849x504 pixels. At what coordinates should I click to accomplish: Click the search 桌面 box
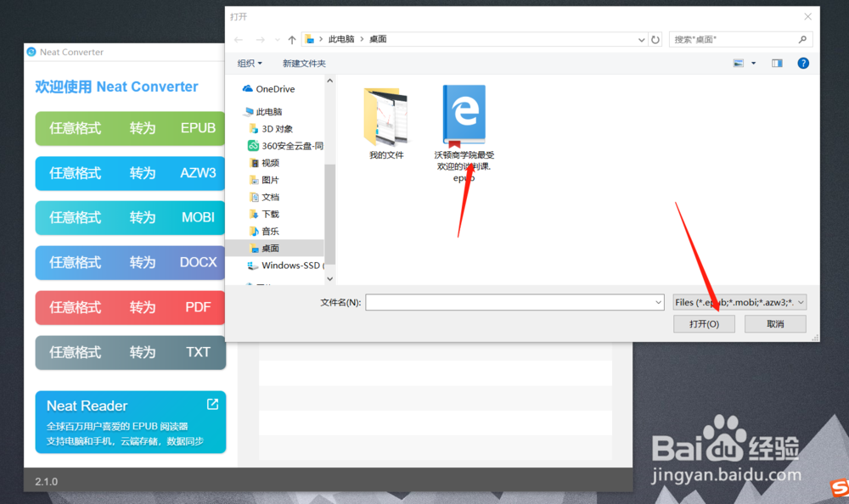[x=740, y=40]
